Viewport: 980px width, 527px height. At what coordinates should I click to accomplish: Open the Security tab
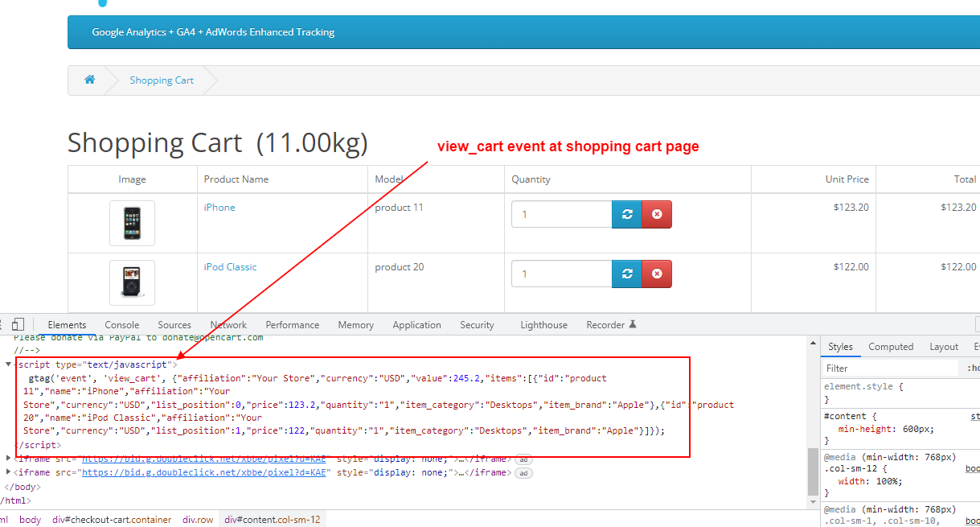click(477, 325)
